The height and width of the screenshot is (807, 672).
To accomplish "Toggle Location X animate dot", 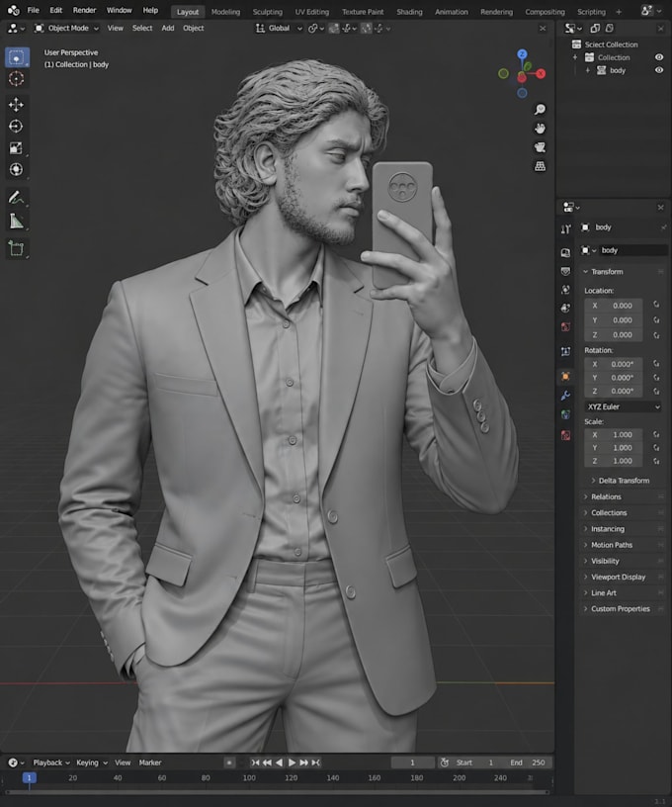I will click(x=656, y=306).
